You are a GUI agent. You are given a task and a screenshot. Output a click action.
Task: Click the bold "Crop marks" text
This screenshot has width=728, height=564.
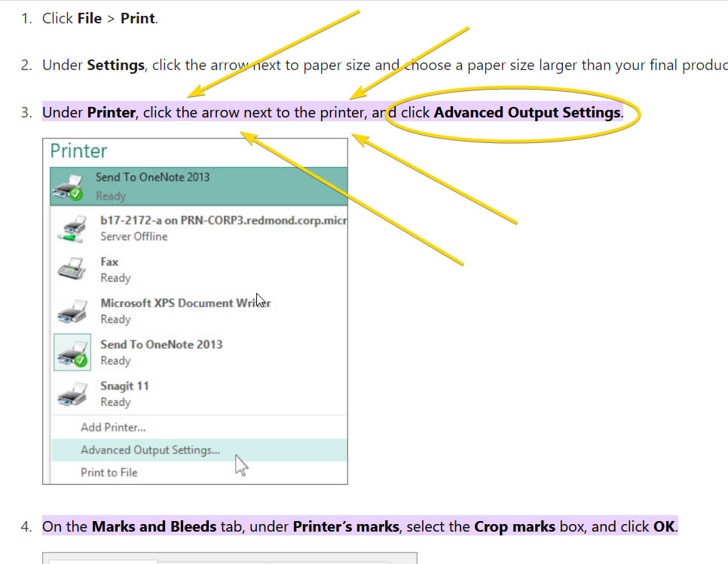(514, 526)
